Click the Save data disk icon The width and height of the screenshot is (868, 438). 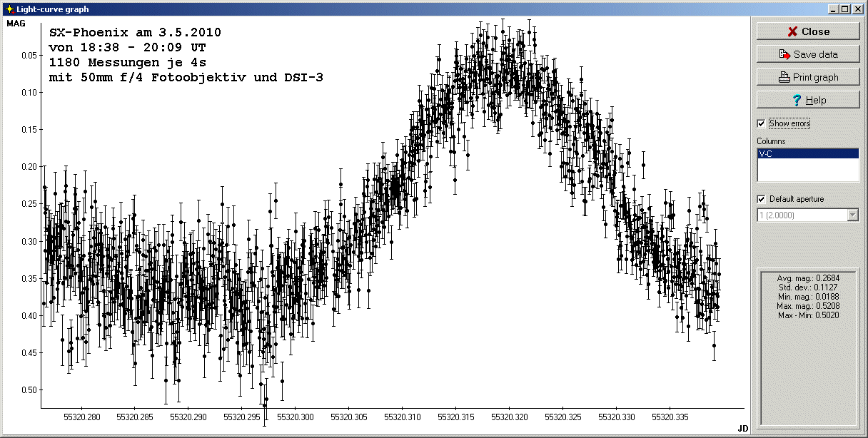click(784, 54)
